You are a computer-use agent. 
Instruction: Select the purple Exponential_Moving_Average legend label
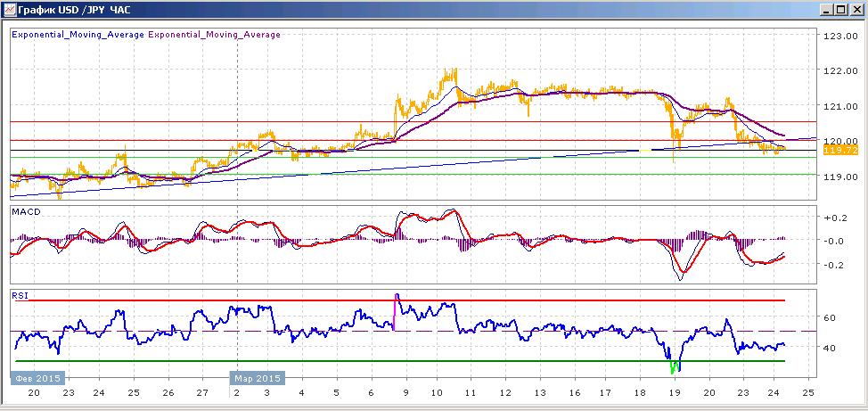click(214, 34)
